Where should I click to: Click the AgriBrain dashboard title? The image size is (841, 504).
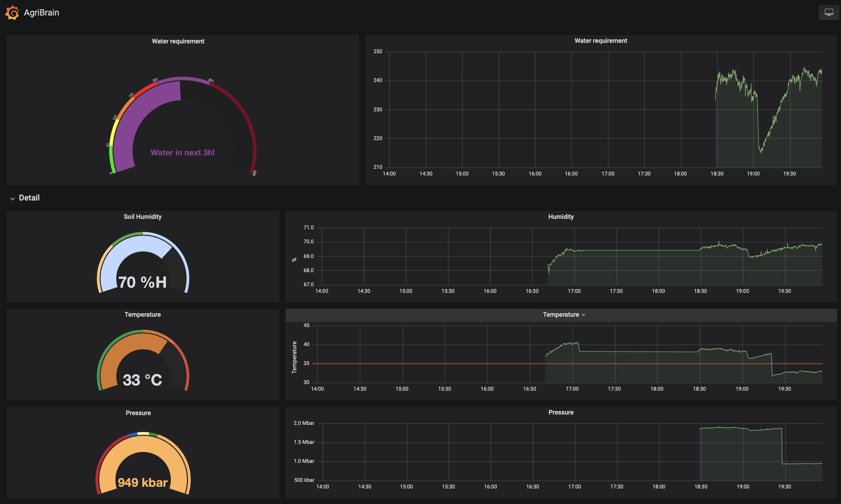coord(41,13)
